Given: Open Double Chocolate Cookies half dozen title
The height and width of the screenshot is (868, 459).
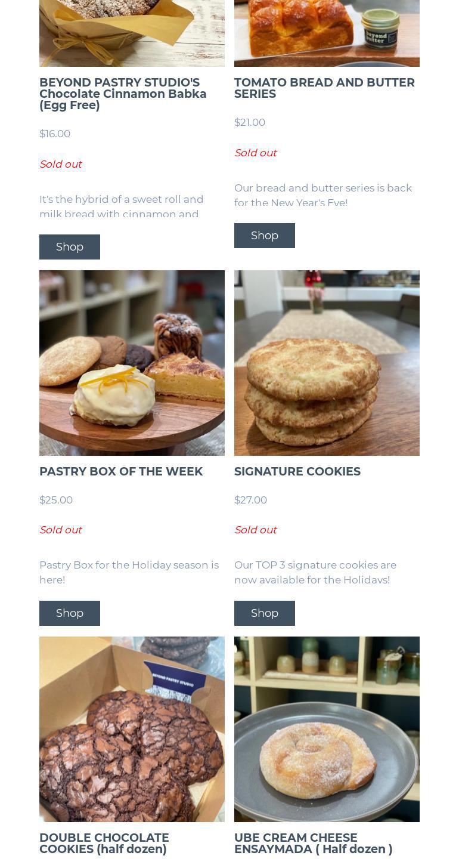Looking at the screenshot, I should point(104,843).
